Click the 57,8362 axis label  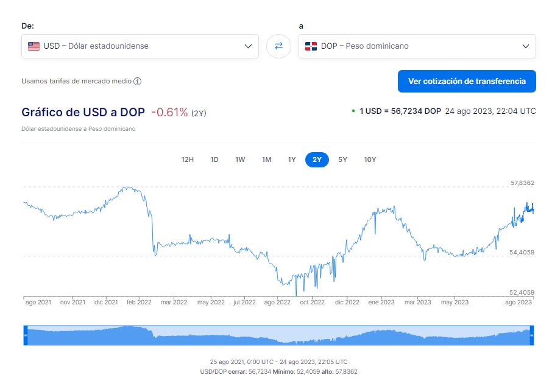(x=522, y=183)
